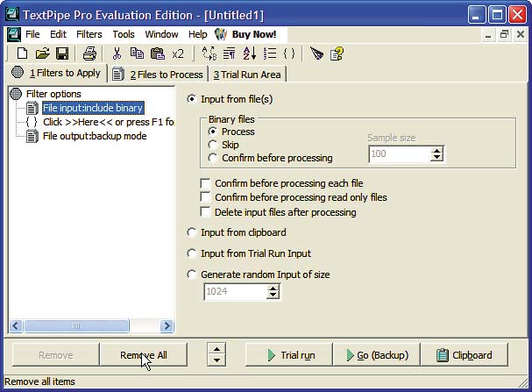Open the Edit menu
Viewport: 532px width, 392px height.
pos(58,34)
